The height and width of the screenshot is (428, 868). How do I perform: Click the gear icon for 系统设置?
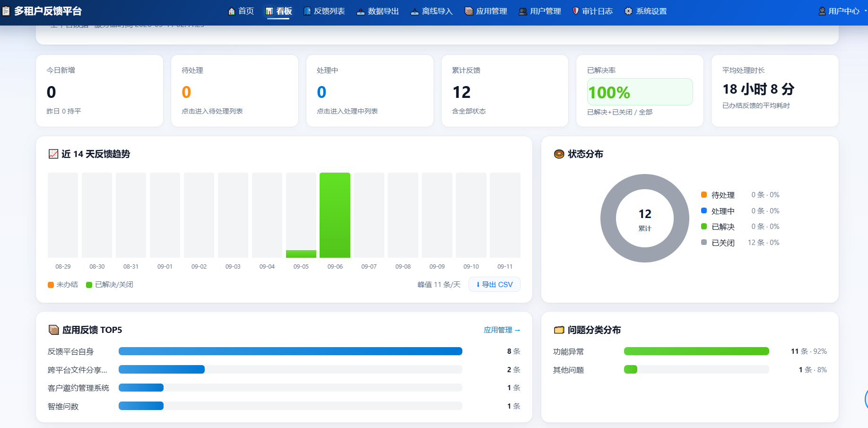click(628, 11)
